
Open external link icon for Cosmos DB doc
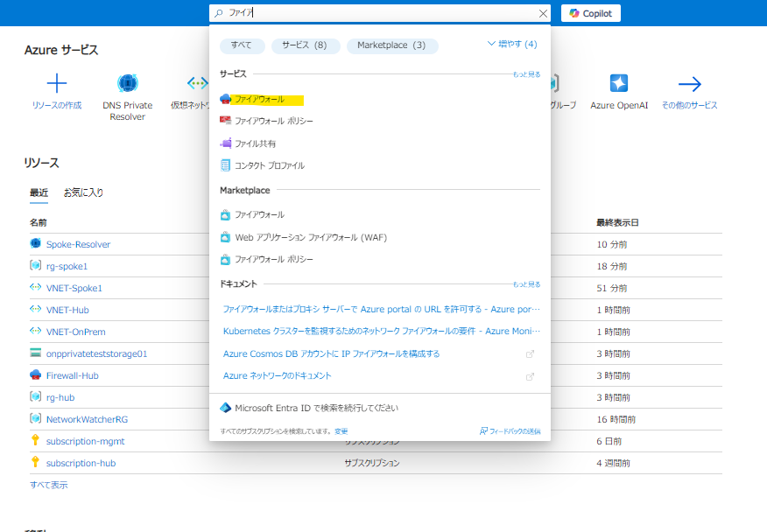tap(530, 354)
